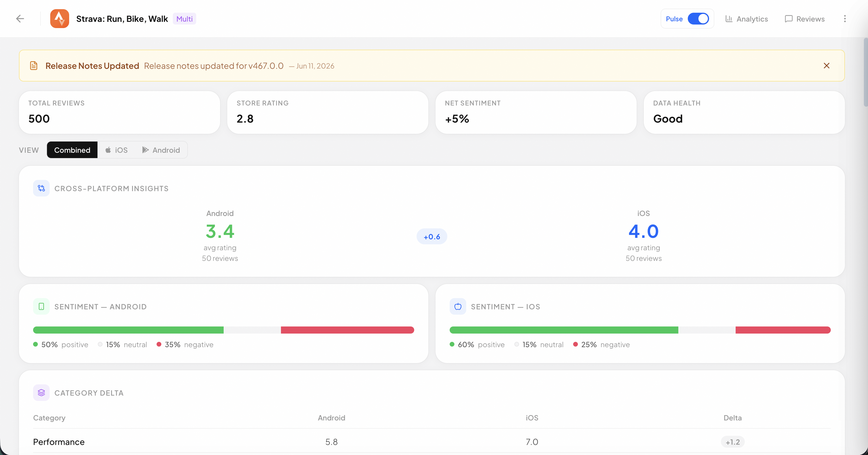Open the three-dot more options menu
The image size is (868, 455).
pos(845,19)
